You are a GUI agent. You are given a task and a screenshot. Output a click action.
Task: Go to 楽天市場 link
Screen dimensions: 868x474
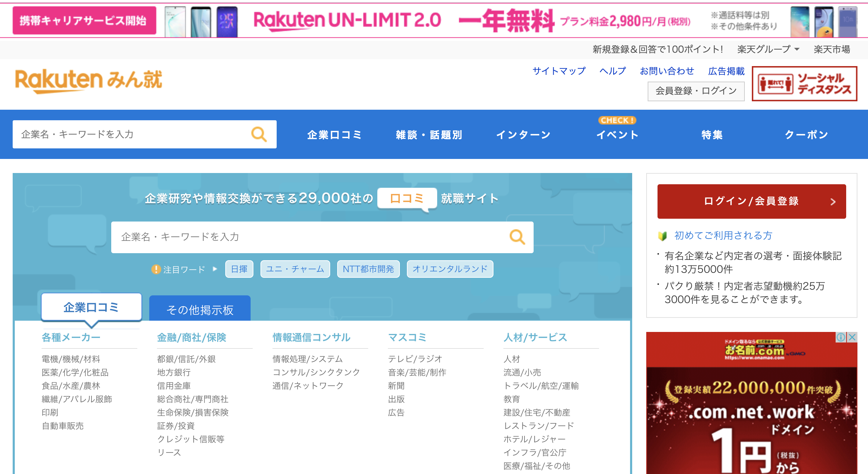pyautogui.click(x=832, y=49)
